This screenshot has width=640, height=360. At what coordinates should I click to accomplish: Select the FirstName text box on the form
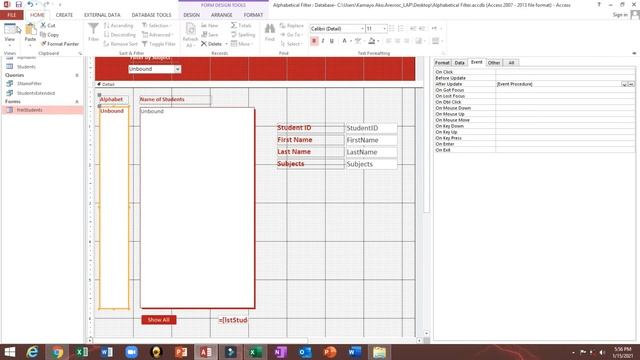tap(371, 140)
